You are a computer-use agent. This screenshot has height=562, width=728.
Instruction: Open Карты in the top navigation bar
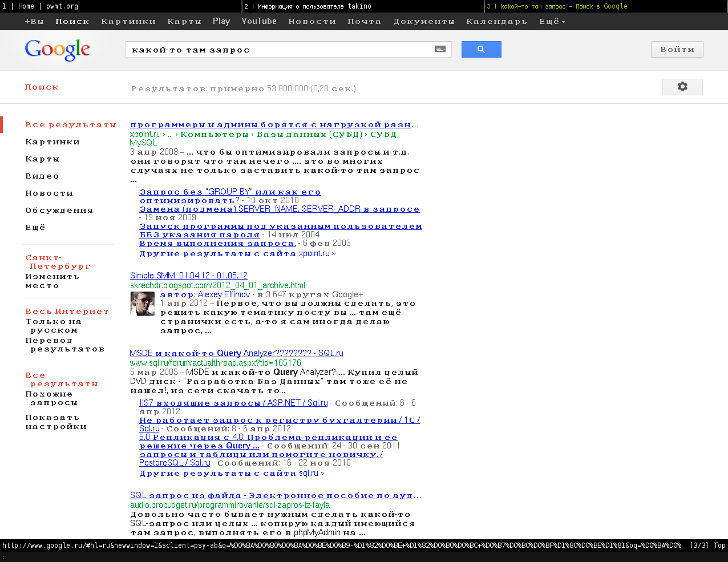[184, 22]
